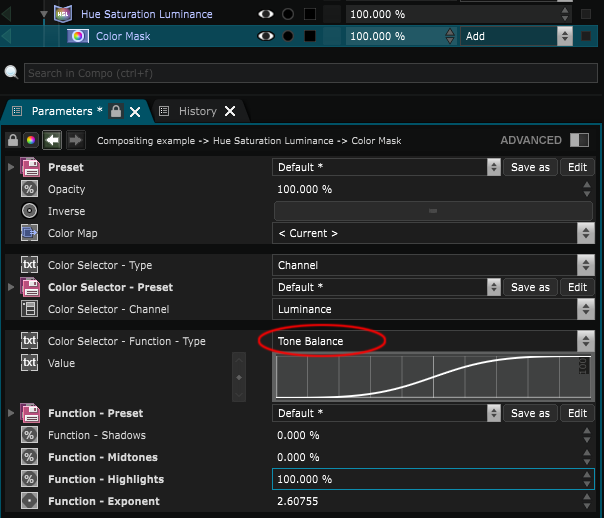Viewport: 604px width, 518px height.
Task: Open Color Selector - Type Channel dropdown
Action: point(433,265)
